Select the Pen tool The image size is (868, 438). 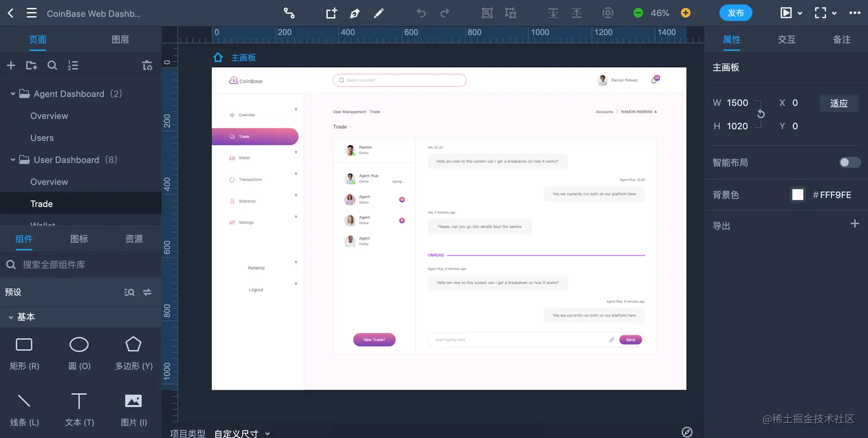pyautogui.click(x=355, y=13)
